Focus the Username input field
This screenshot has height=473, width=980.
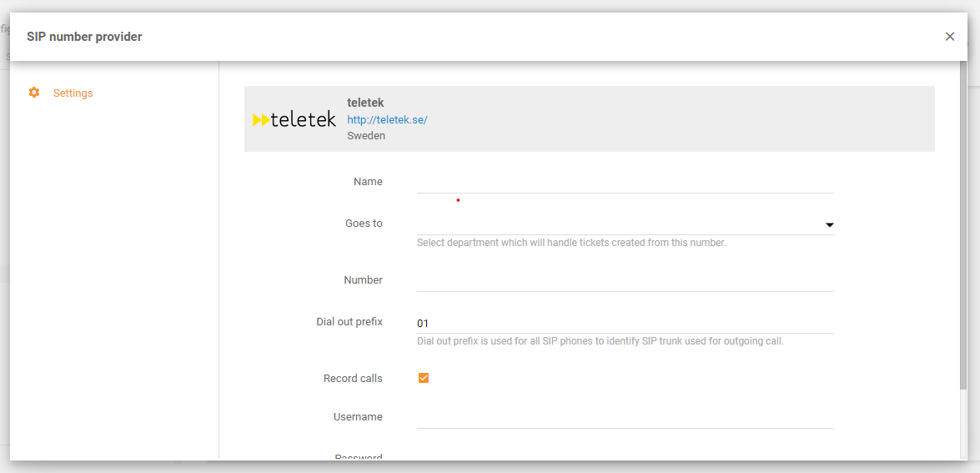(x=625, y=417)
